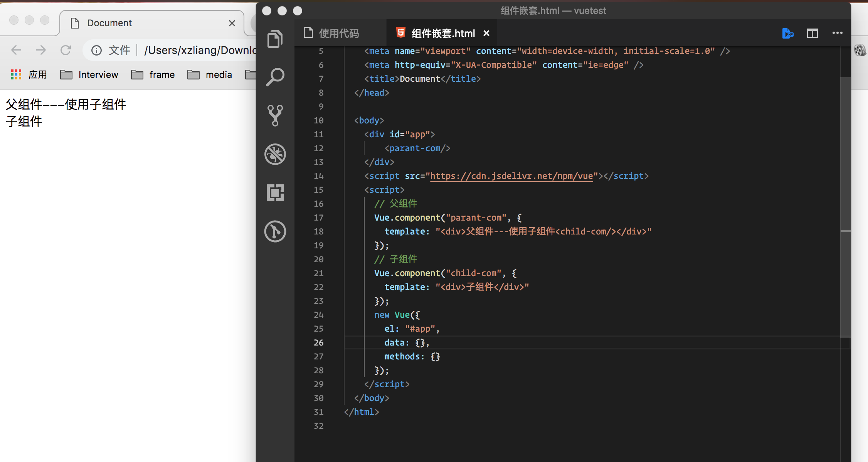
Task: Click the browser reload button
Action: [x=66, y=50]
